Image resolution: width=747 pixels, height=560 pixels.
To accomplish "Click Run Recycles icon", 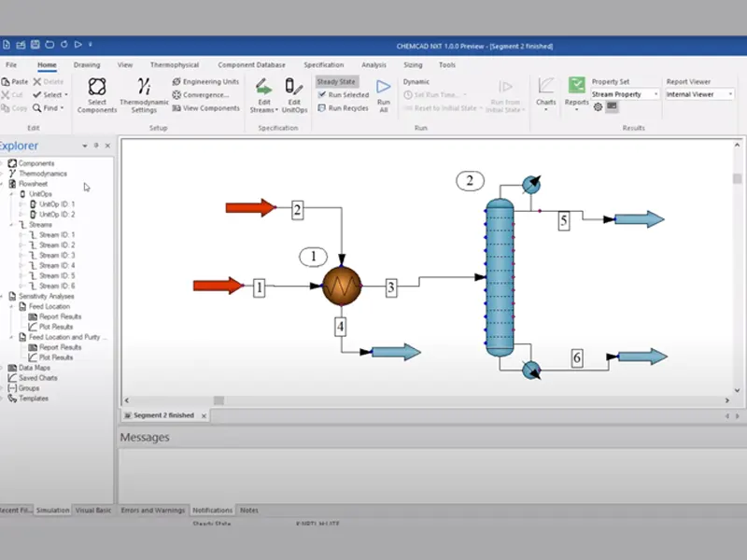I will [321, 108].
